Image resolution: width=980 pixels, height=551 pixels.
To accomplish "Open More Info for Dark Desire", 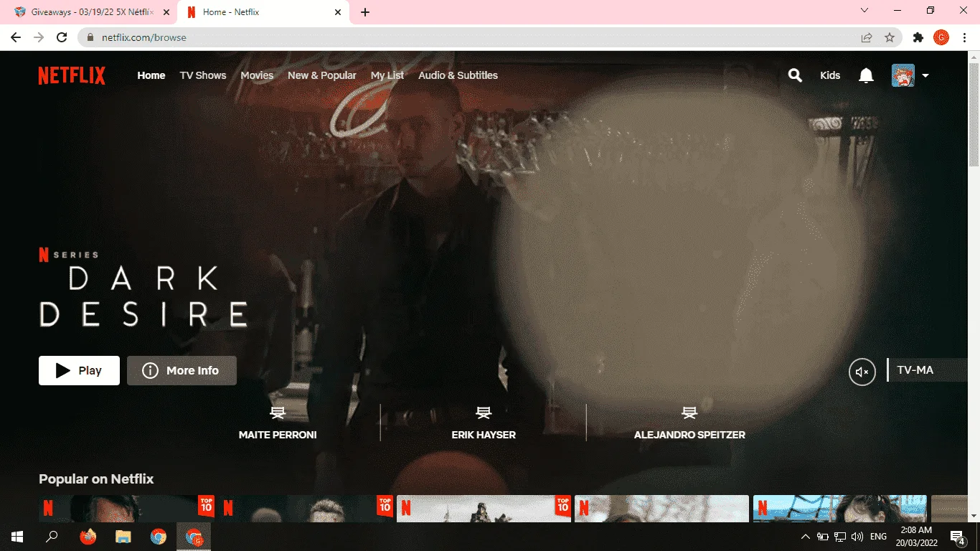I will click(182, 370).
